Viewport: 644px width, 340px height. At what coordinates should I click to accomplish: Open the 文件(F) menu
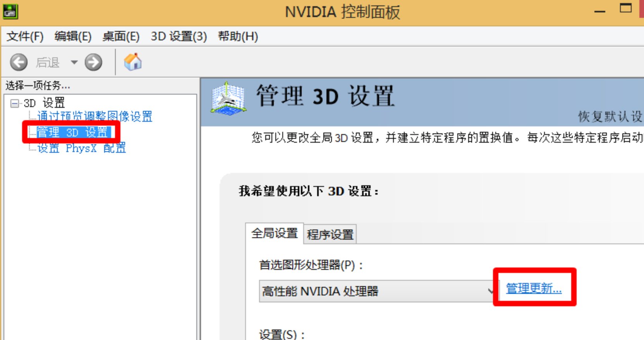tap(25, 36)
